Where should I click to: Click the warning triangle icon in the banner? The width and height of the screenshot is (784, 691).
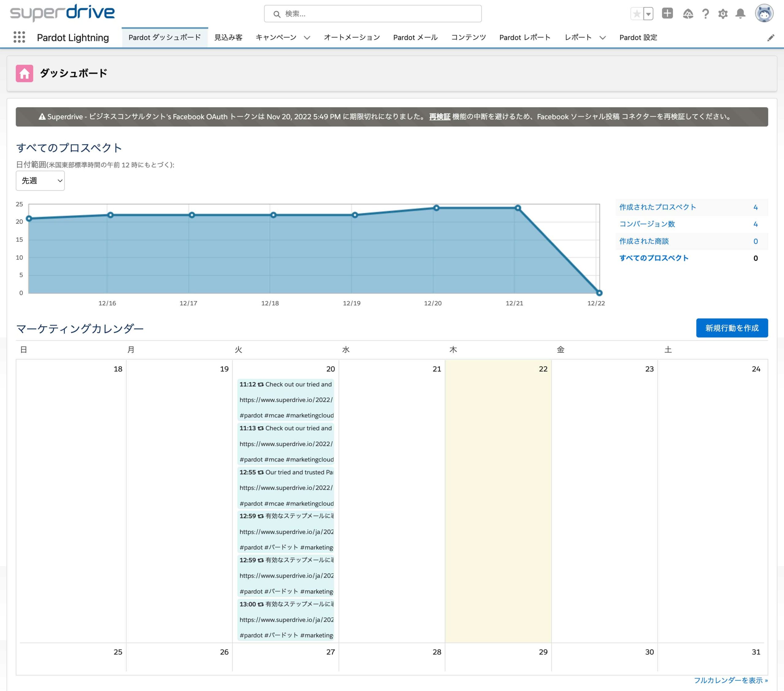pyautogui.click(x=42, y=117)
